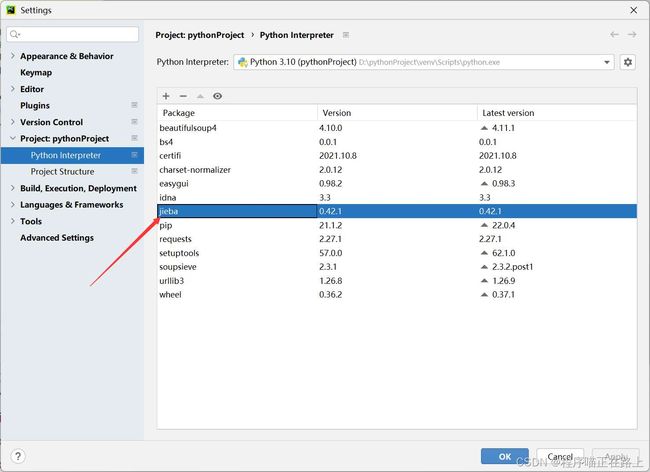
Task: Select the jieba package row
Action: [x=397, y=211]
